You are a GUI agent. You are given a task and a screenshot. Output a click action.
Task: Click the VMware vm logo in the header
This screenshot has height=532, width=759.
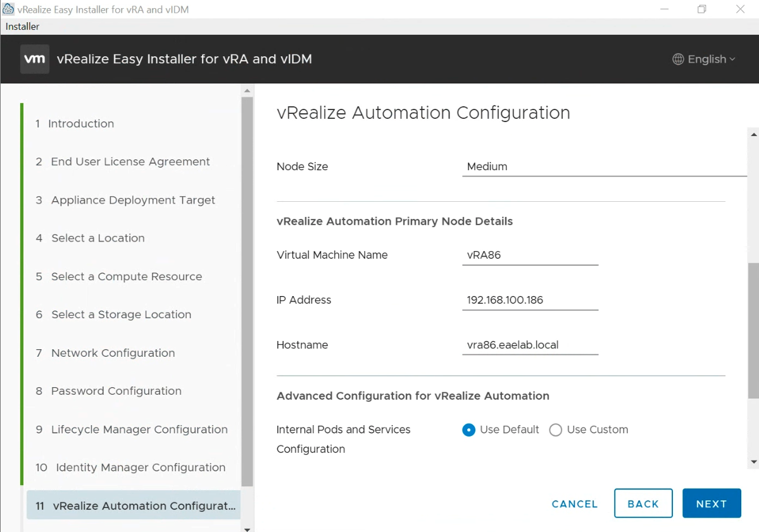pos(34,59)
